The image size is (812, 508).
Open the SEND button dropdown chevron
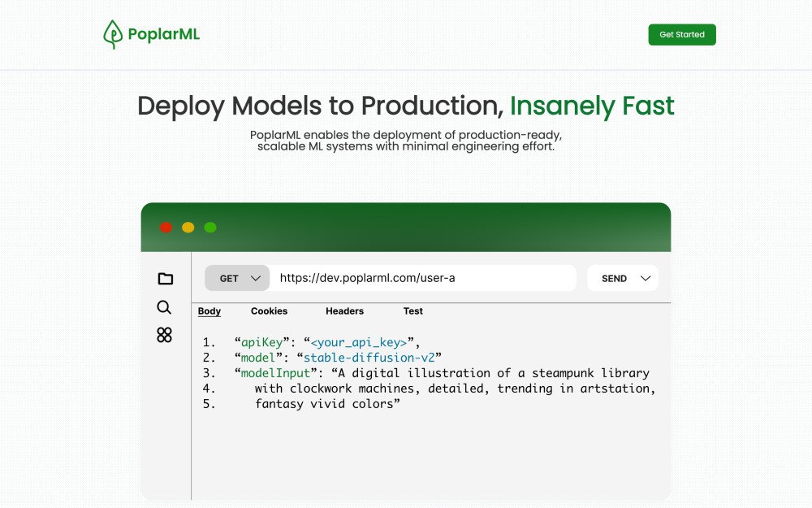pyautogui.click(x=646, y=278)
